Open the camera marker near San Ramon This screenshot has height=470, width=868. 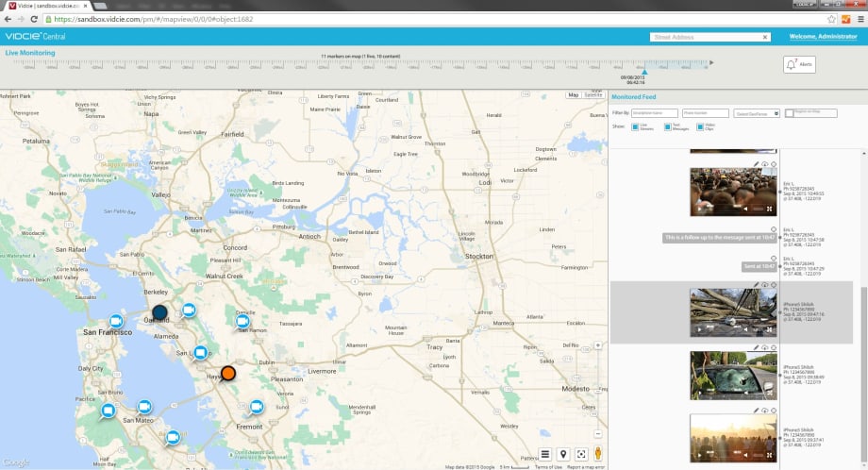tap(242, 321)
